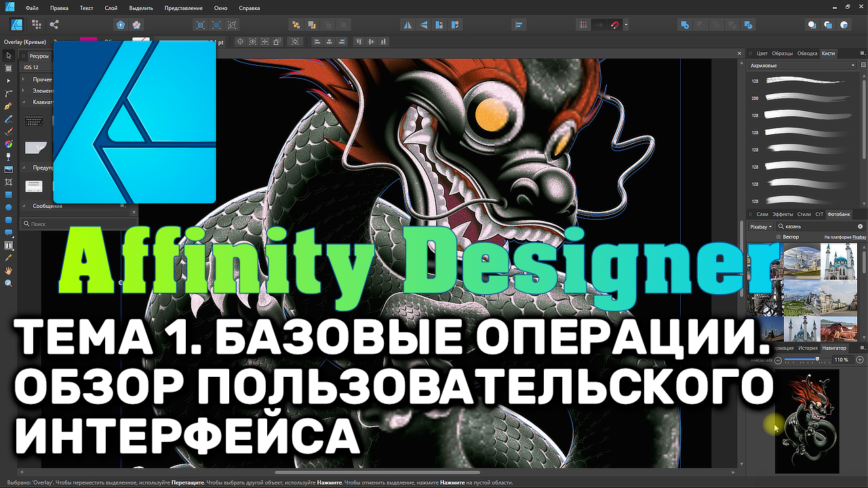Click context toolbar align left icon
868x488 pixels.
pyautogui.click(x=317, y=41)
